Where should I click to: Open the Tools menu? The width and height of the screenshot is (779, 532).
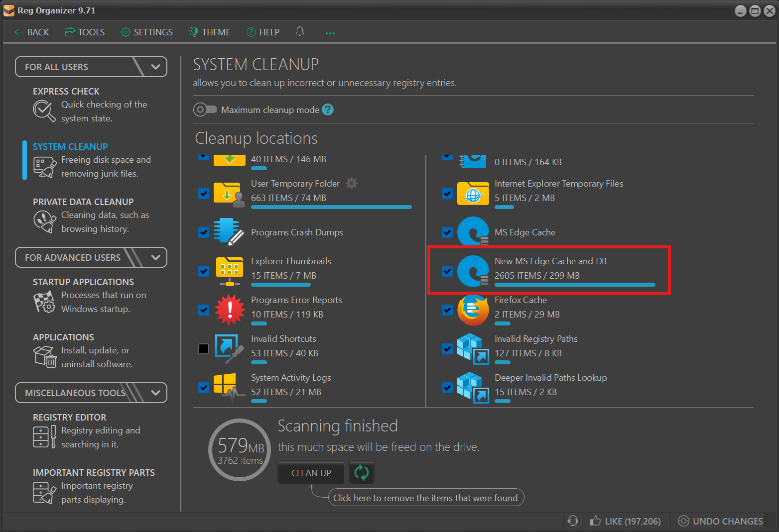tap(85, 32)
